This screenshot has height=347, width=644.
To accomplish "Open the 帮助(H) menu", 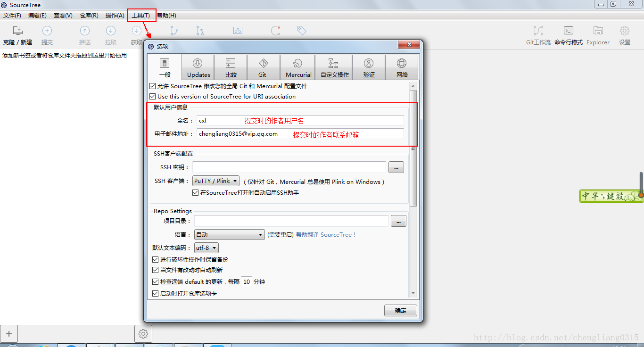I will click(x=166, y=16).
